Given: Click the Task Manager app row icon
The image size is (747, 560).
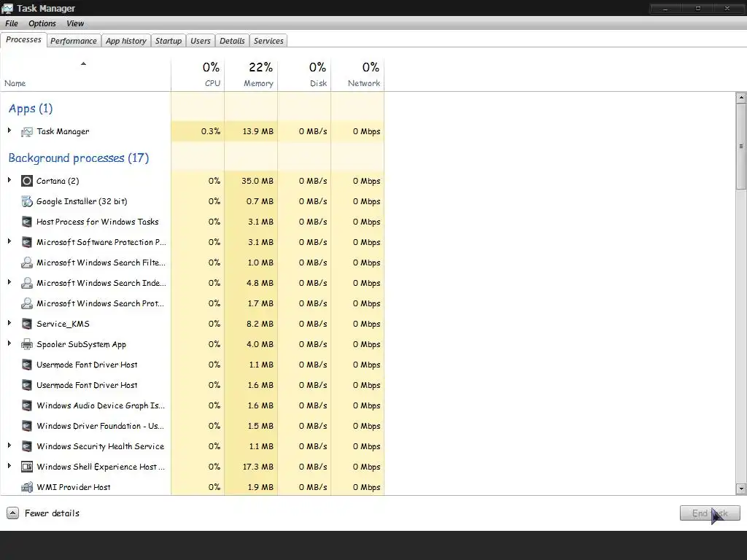Looking at the screenshot, I should tap(27, 132).
